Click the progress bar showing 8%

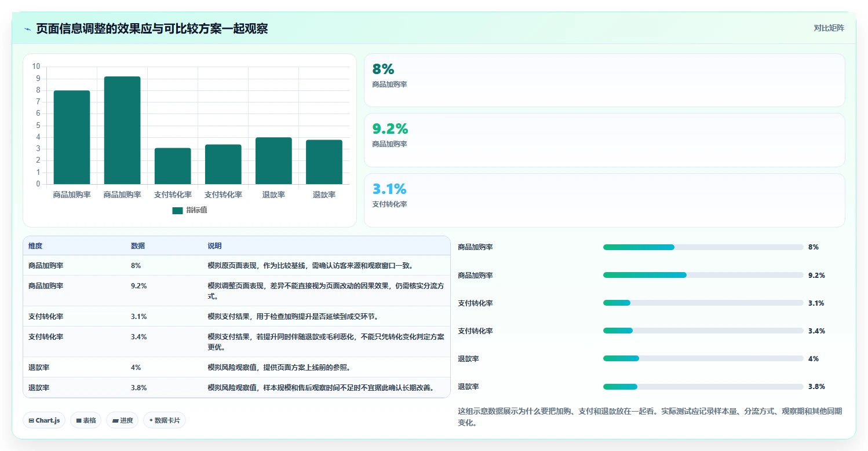(x=703, y=247)
